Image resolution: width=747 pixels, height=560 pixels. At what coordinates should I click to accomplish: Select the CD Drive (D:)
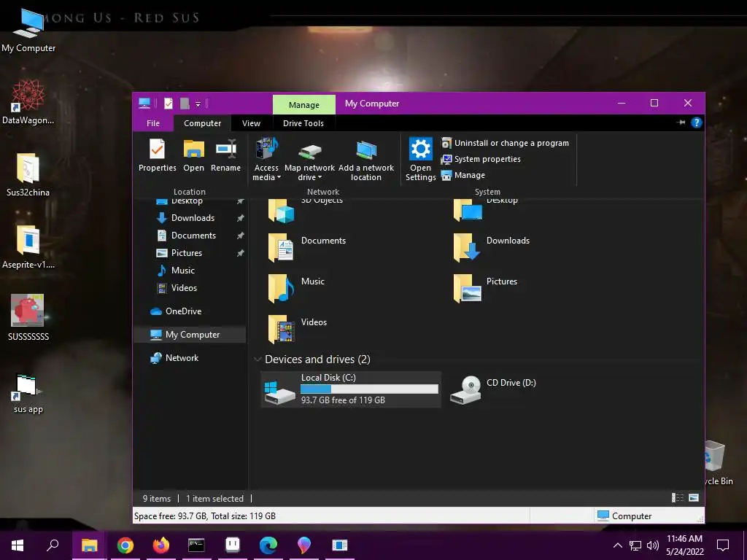493,389
